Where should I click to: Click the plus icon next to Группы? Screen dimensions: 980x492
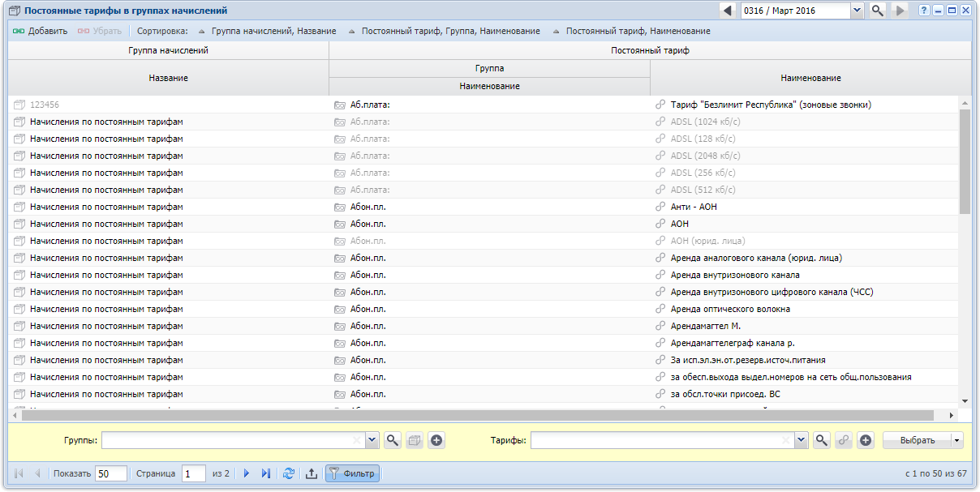tap(436, 440)
